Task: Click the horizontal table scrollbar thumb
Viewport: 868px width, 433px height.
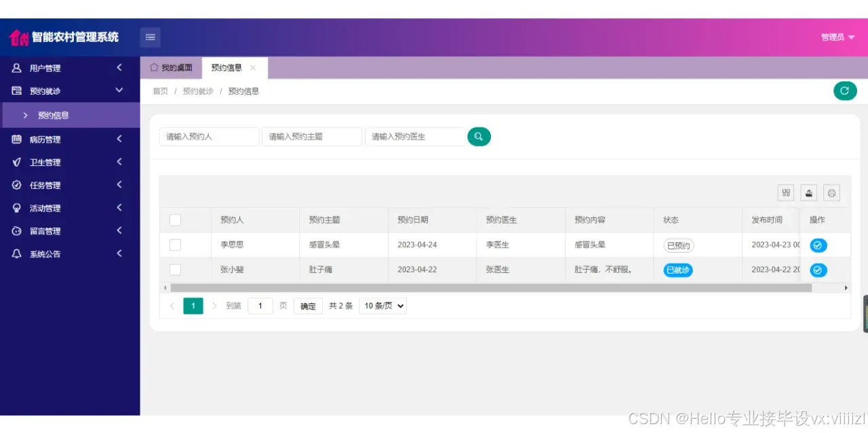Action: 490,288
